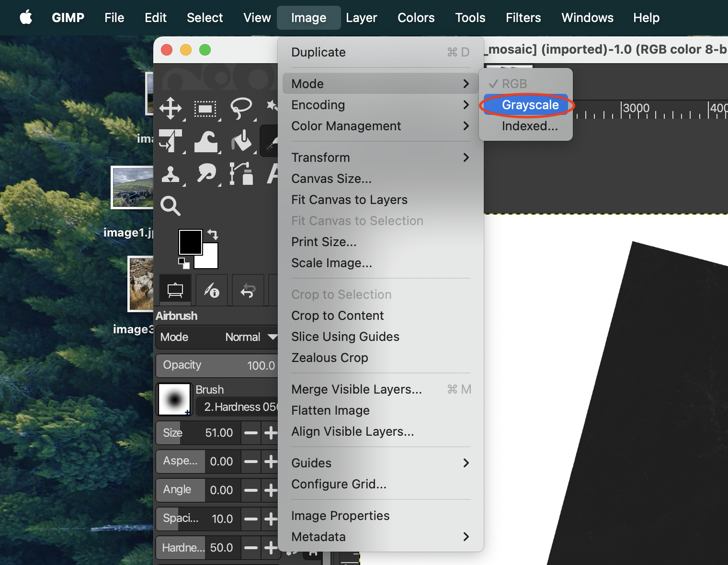Select the Smudge tool
This screenshot has height=565, width=728.
[x=206, y=173]
